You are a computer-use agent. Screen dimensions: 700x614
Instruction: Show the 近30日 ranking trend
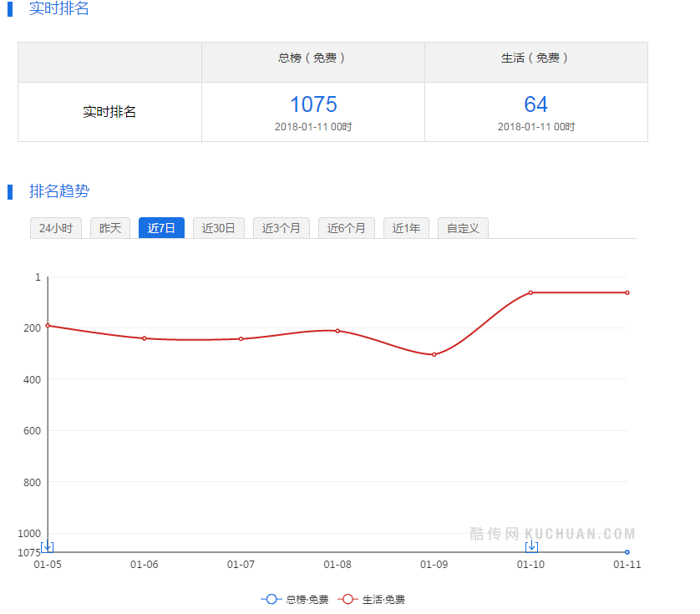(x=218, y=228)
